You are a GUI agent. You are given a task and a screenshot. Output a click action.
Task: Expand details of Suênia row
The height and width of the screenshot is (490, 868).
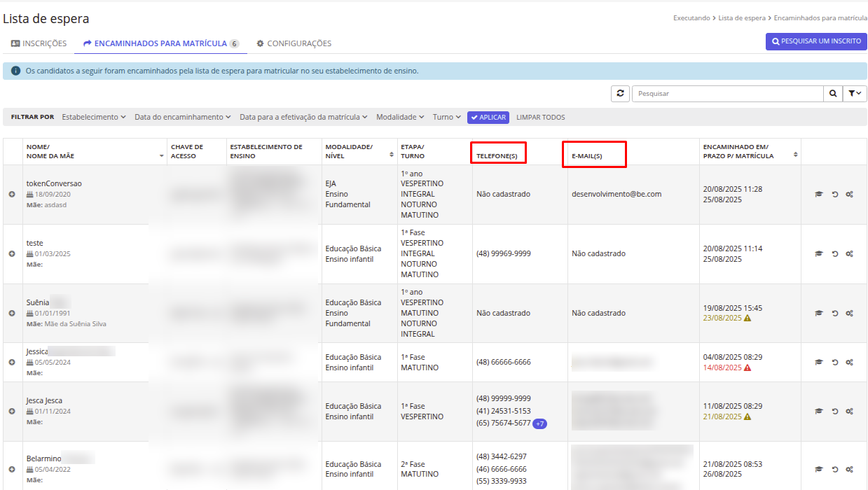click(x=12, y=314)
